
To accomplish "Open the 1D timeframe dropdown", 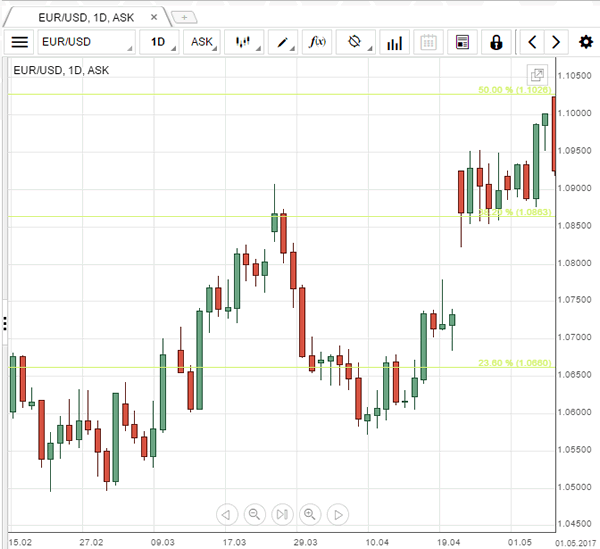I will point(159,42).
